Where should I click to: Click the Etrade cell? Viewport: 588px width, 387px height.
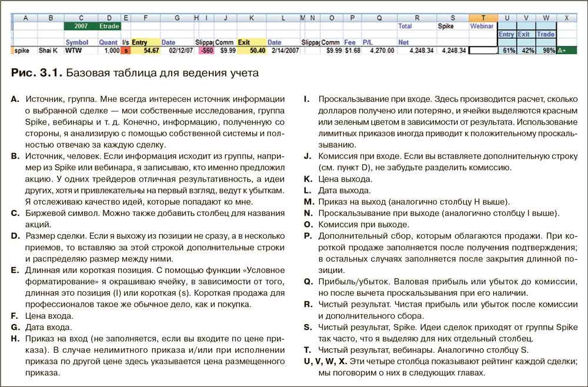pyautogui.click(x=109, y=26)
